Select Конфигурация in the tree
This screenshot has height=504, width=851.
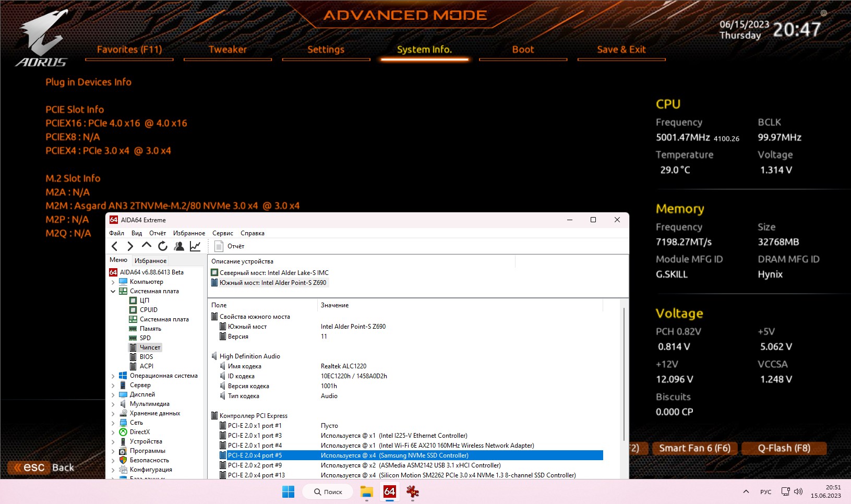[151, 470]
